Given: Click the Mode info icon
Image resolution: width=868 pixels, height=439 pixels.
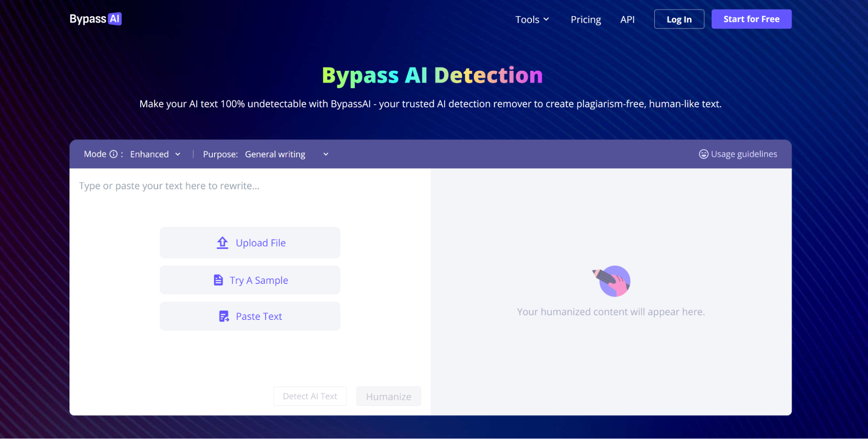Looking at the screenshot, I should [113, 154].
